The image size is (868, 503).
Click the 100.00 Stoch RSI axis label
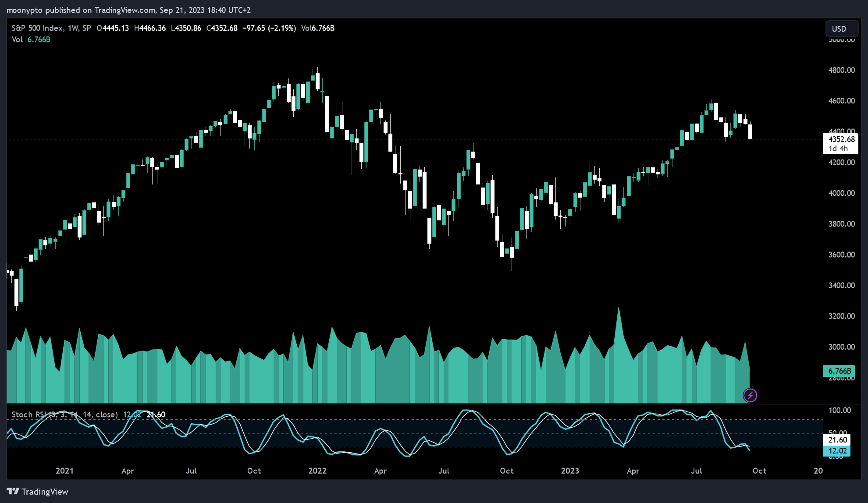click(x=840, y=411)
